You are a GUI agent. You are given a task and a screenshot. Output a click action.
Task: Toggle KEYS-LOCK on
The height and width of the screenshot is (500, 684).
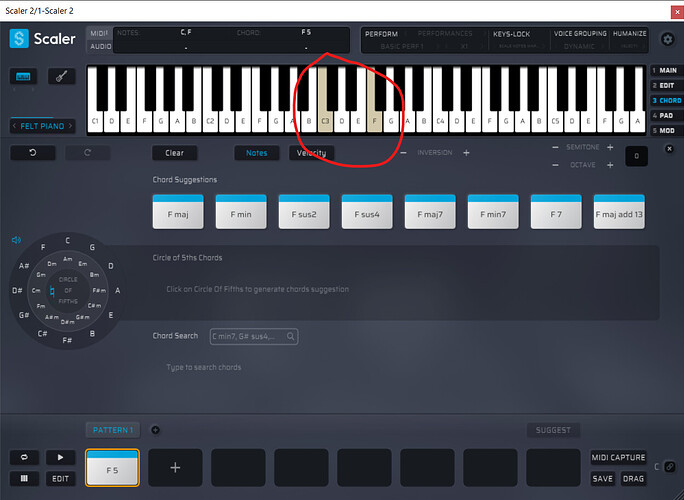pos(511,34)
